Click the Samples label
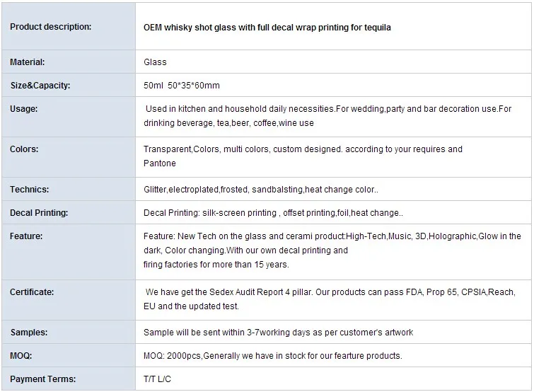This screenshot has width=534, height=392. click(29, 333)
